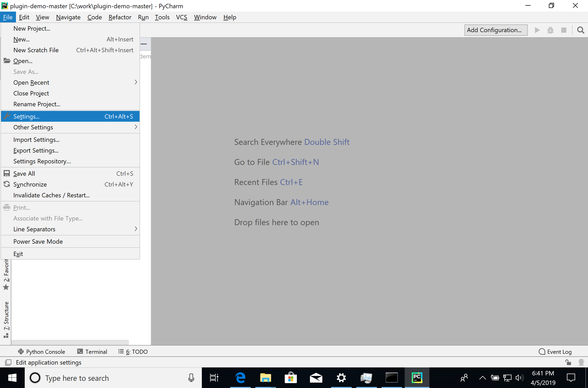
Task: Select New Scratch File
Action: 70,50
